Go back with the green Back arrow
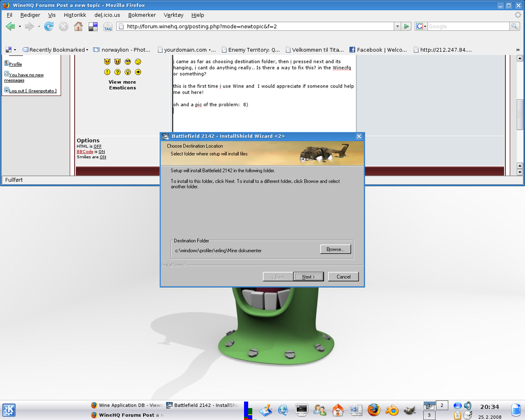525x420 pixels. [x=10, y=27]
